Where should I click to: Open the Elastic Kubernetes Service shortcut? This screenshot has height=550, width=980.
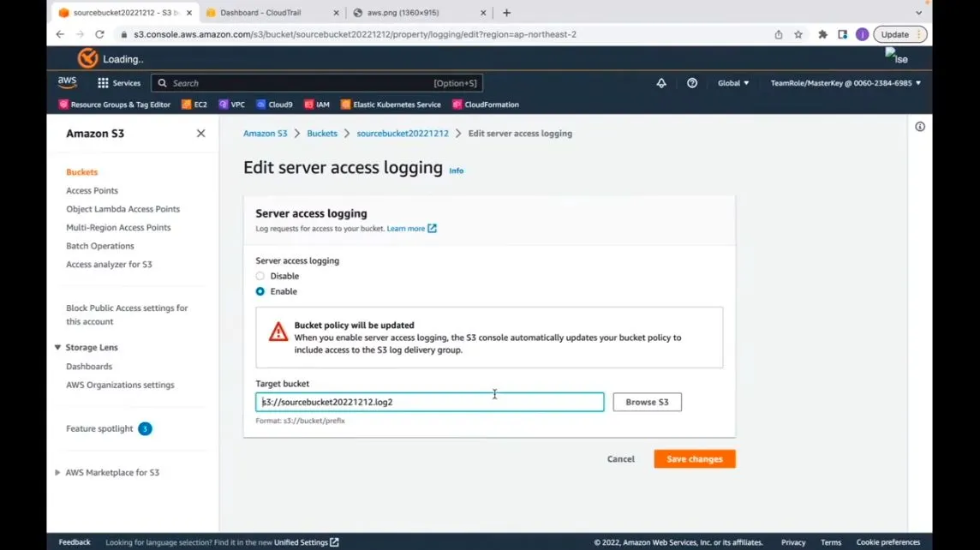point(391,105)
